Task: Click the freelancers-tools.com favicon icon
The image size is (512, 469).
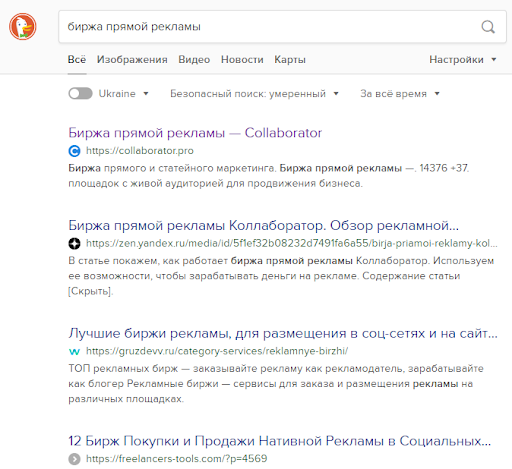Action: click(x=74, y=459)
